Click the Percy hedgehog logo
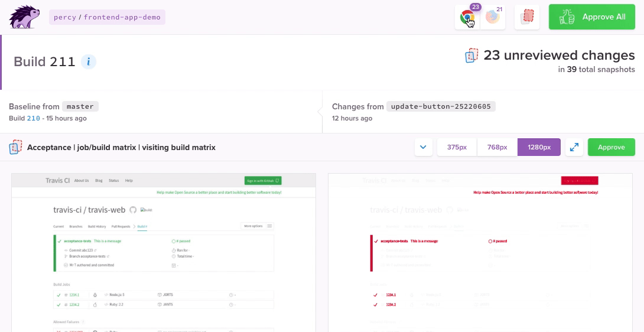 (24, 17)
